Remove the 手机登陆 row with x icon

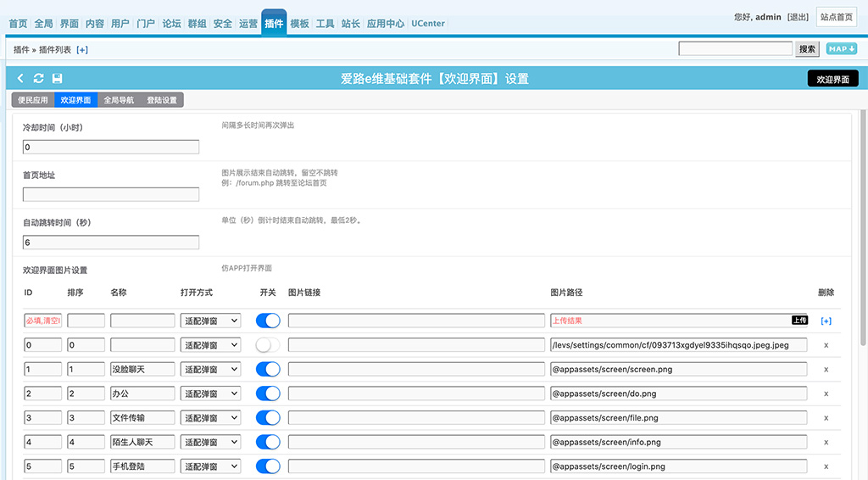click(x=826, y=466)
